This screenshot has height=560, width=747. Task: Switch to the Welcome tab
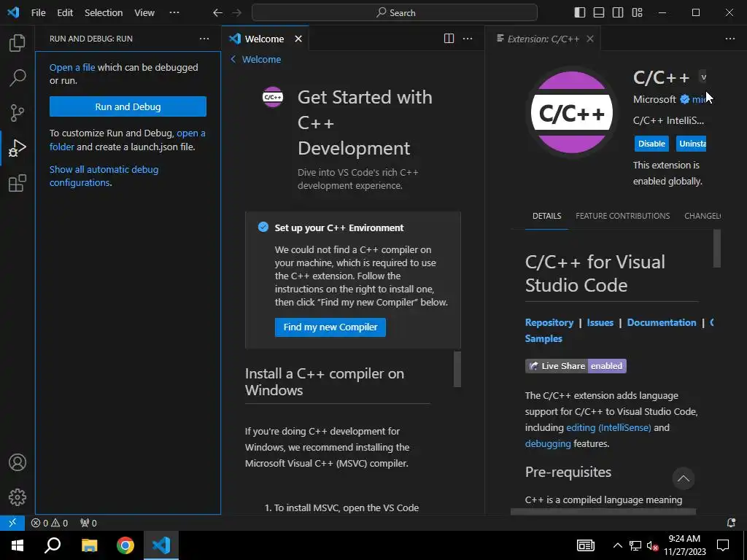(264, 39)
